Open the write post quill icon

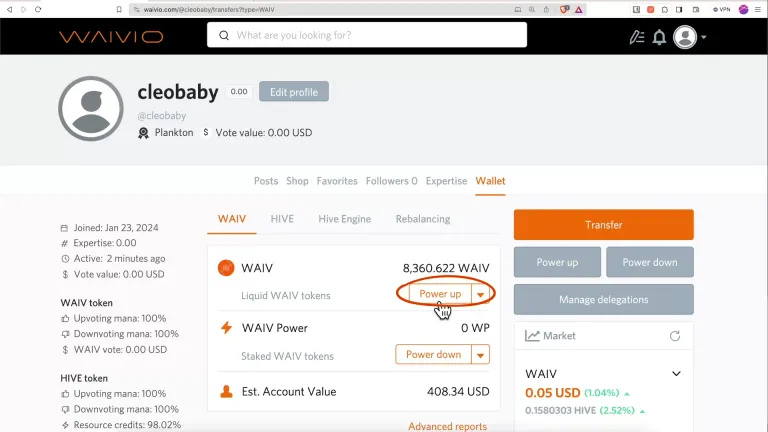637,37
